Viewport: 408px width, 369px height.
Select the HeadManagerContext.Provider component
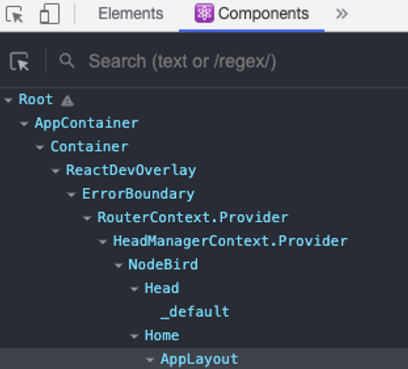[230, 241]
